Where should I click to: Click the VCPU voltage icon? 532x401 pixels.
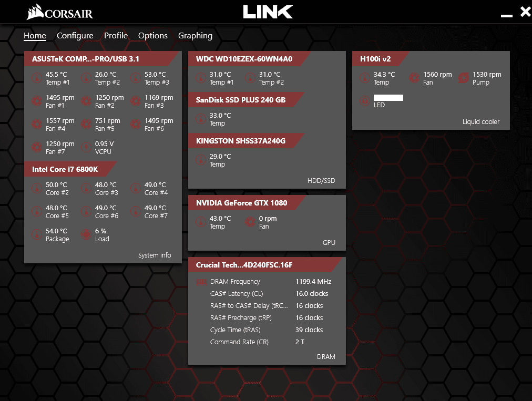pyautogui.click(x=86, y=147)
